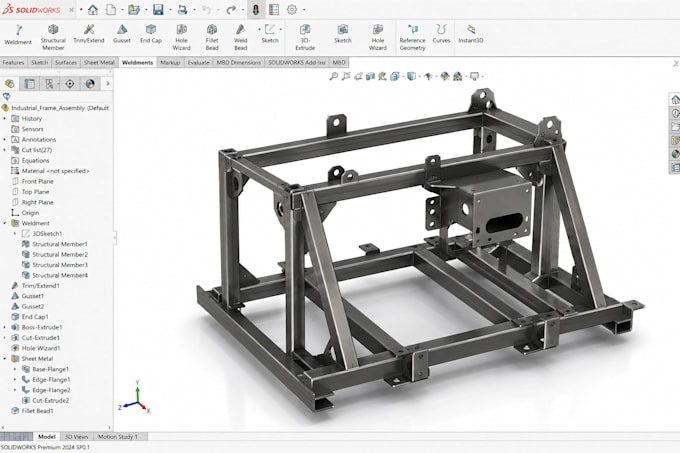Open SOLIDWORKS Resources home in task pane
Viewport: 680px width, 453px height.
click(x=675, y=100)
